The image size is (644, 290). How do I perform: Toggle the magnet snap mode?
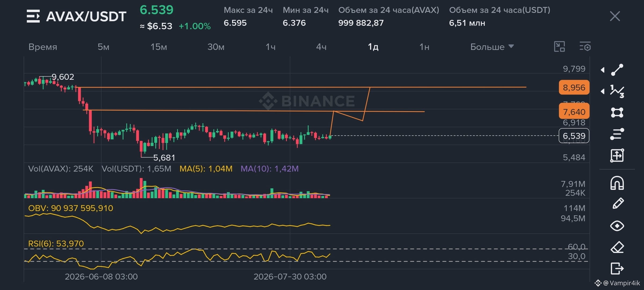coord(617,183)
